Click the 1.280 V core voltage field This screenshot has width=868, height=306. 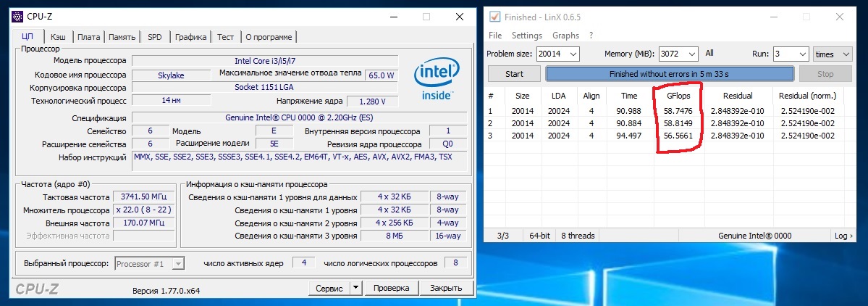[x=372, y=102]
